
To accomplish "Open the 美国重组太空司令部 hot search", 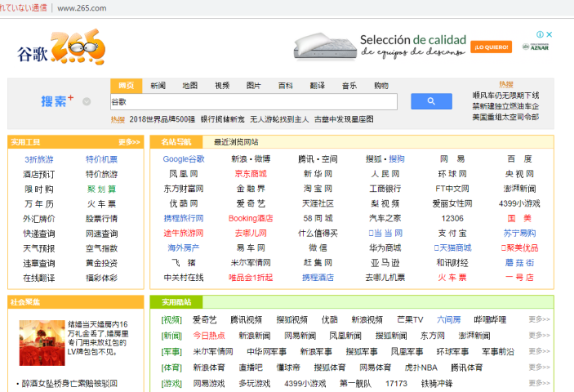I will coord(505,117).
